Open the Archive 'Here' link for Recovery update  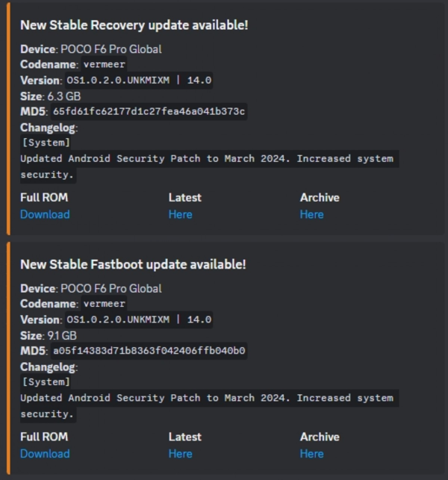click(x=311, y=214)
